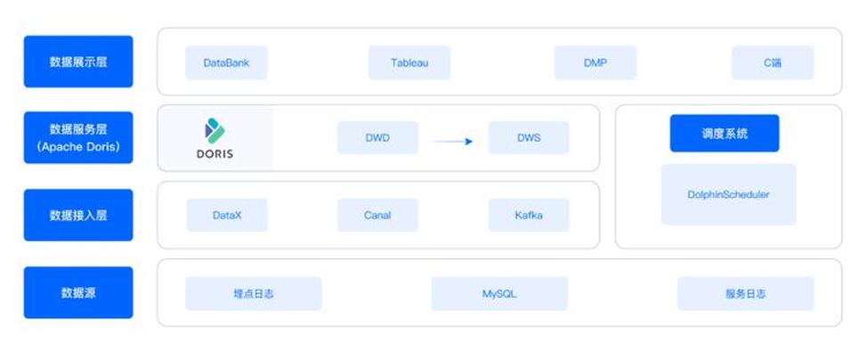The width and height of the screenshot is (868, 345).
Task: Click the 数据源 blue label
Action: 78,292
